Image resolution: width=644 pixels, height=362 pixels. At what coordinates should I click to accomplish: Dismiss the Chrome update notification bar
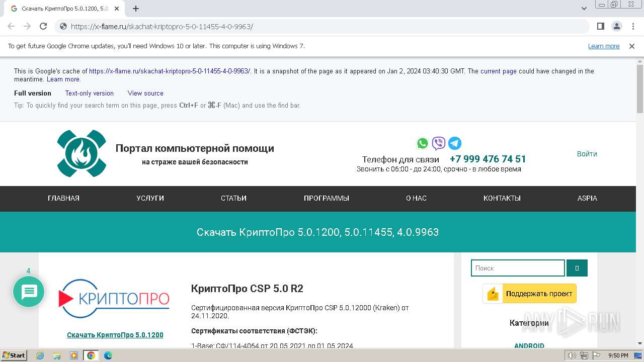click(632, 46)
